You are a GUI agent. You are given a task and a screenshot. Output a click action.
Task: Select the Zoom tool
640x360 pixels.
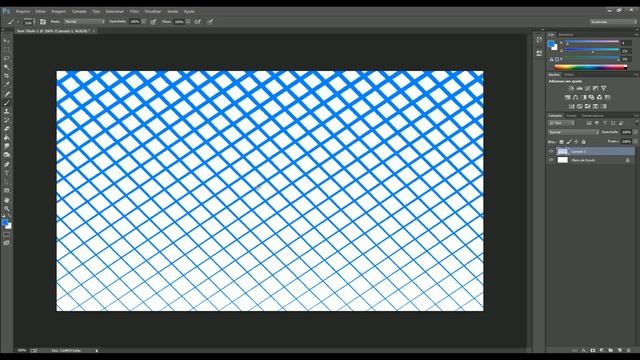[7, 209]
